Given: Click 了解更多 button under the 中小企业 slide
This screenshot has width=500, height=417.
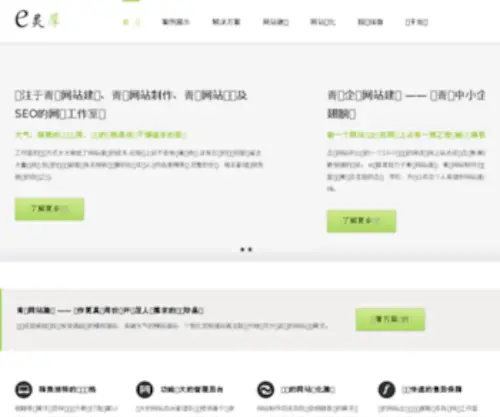Looking at the screenshot, I should tap(361, 221).
